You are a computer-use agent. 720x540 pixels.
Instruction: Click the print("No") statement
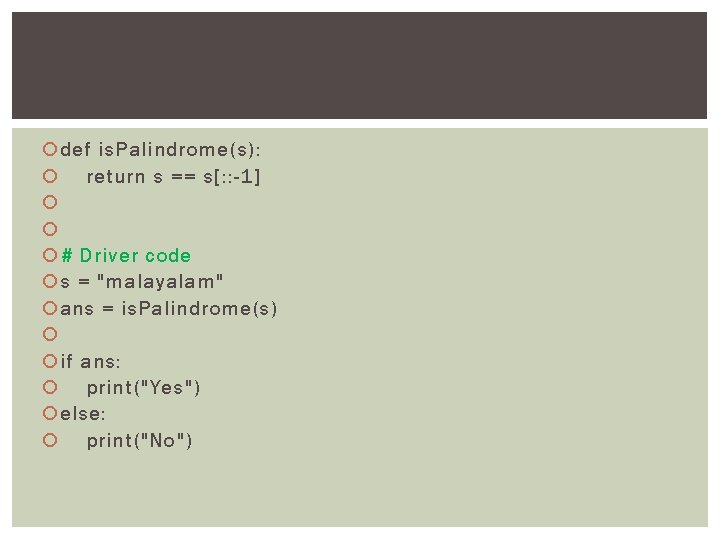(x=139, y=441)
